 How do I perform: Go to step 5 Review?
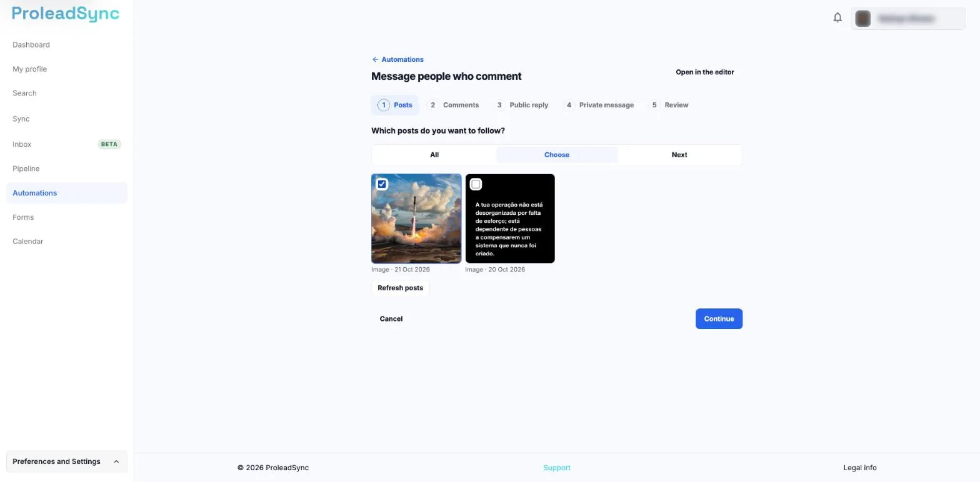coord(669,105)
